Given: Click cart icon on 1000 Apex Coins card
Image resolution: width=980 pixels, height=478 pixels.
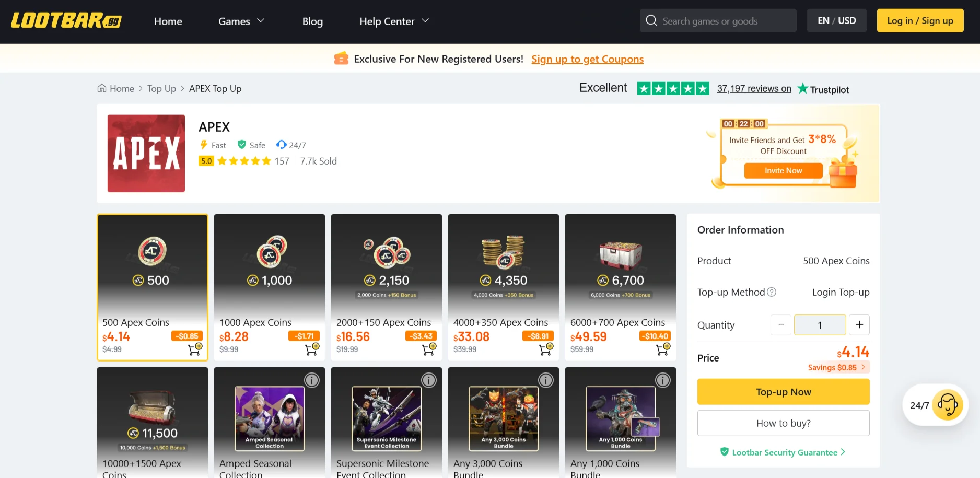Looking at the screenshot, I should point(311,349).
